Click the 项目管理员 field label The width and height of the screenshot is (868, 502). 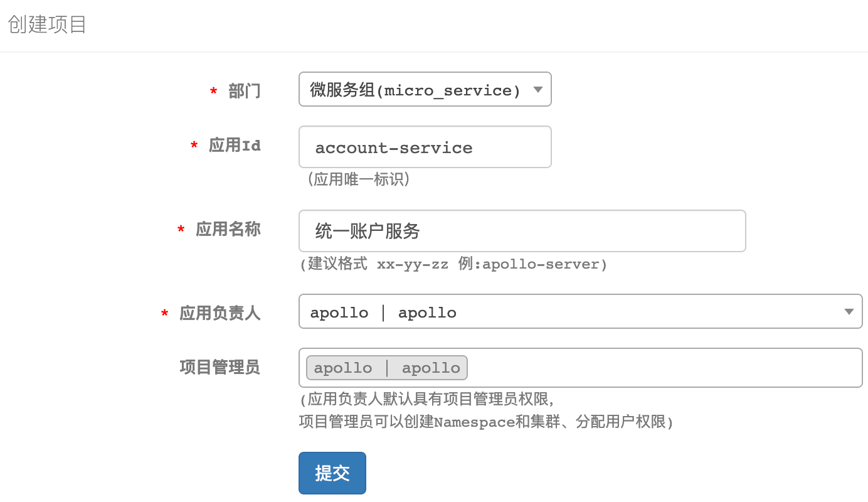[220, 367]
